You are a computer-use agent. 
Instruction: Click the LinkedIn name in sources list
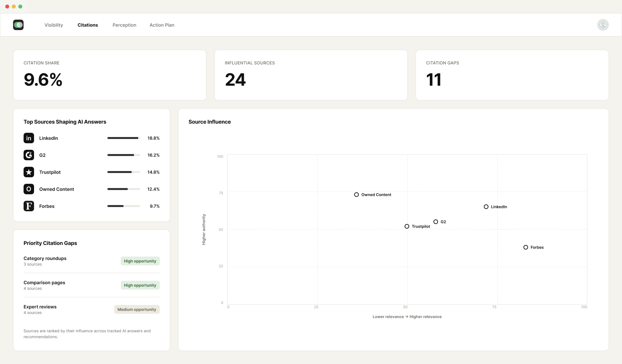pyautogui.click(x=48, y=138)
